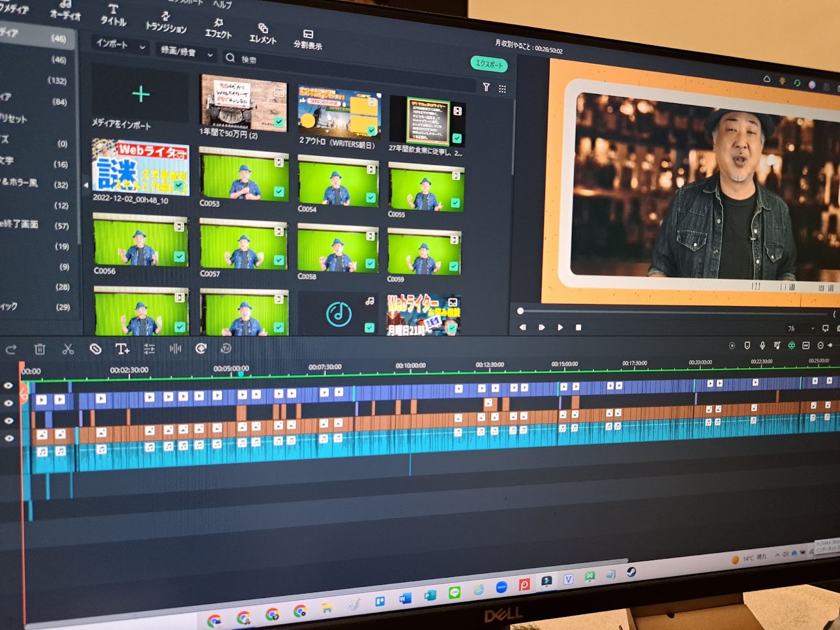
Task: Expand the 録画/録音 dropdown
Action: (187, 52)
